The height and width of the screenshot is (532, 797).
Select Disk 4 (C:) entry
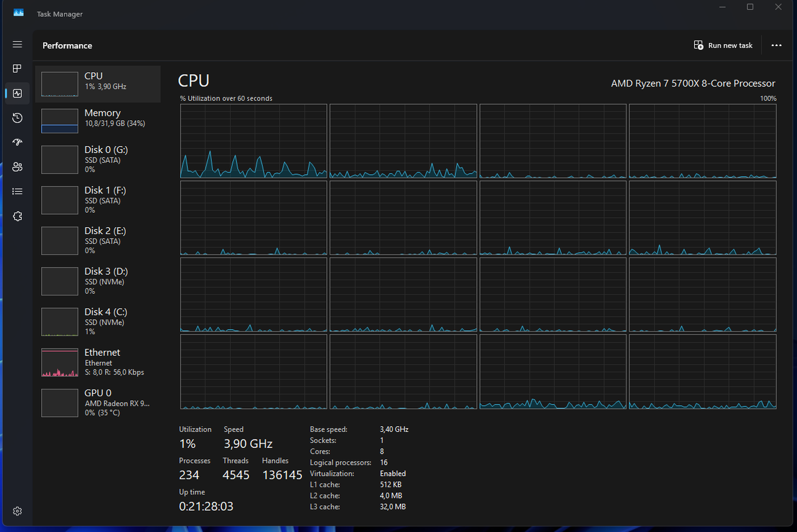point(98,321)
